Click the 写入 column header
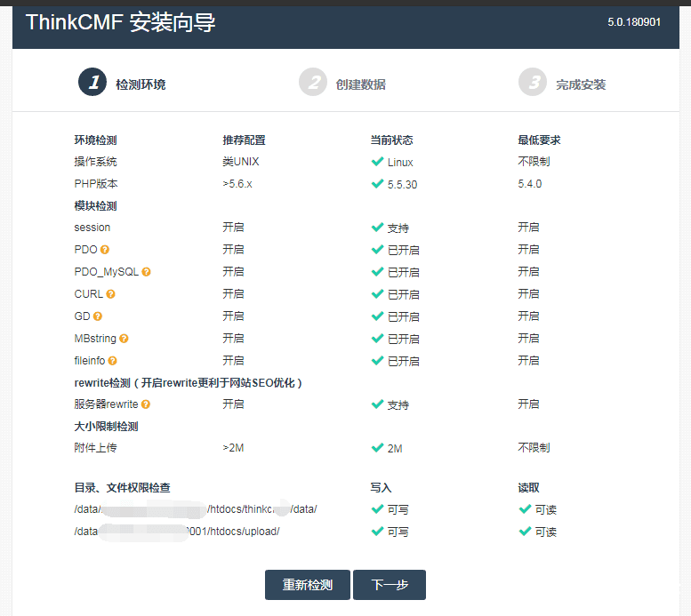Image resolution: width=691 pixels, height=616 pixels. coord(381,488)
